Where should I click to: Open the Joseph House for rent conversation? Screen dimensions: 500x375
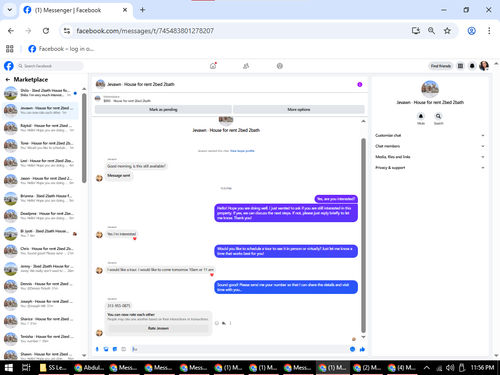41,304
